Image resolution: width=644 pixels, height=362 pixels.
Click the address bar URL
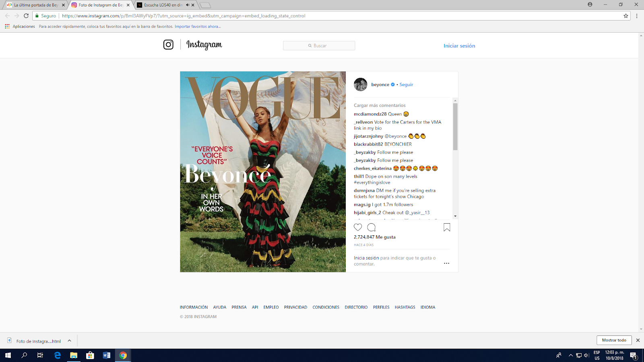pyautogui.click(x=184, y=16)
